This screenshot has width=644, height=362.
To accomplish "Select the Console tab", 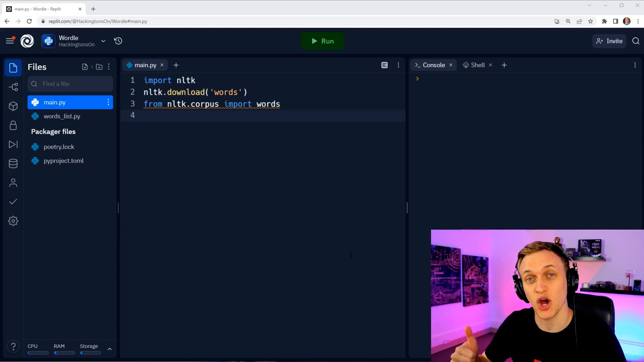I will (433, 65).
